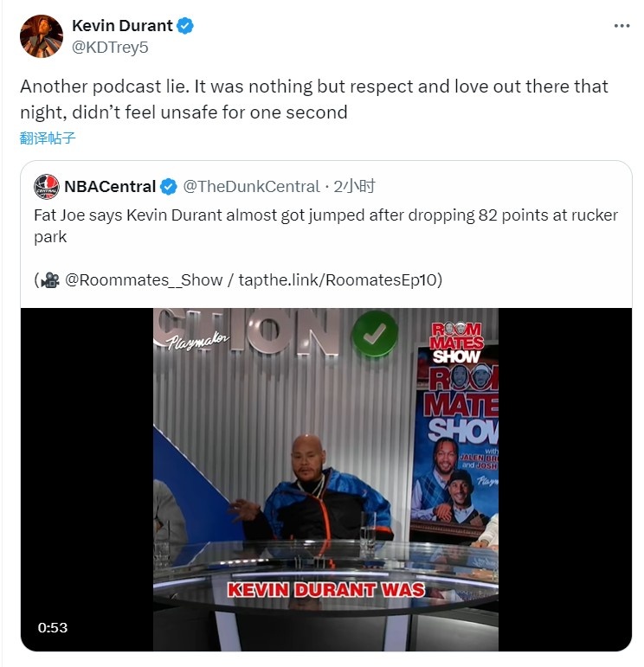The height and width of the screenshot is (667, 644).
Task: Click the Playmaker watermark logo in video
Action: pyautogui.click(x=197, y=341)
